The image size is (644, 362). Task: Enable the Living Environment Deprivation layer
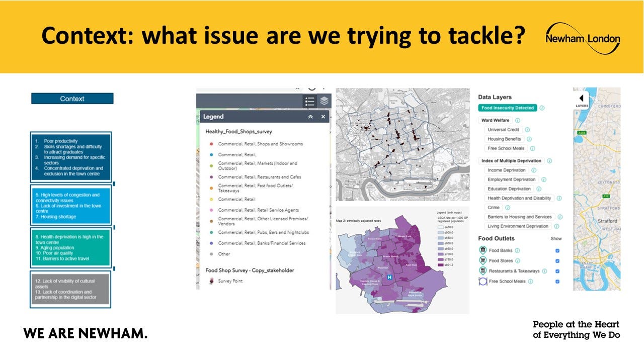[518, 226]
